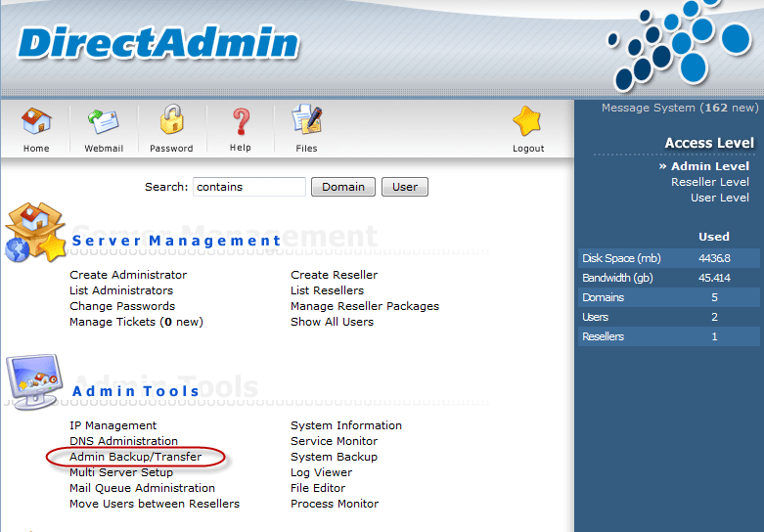
Task: Open the Help question mark icon
Action: tap(240, 122)
